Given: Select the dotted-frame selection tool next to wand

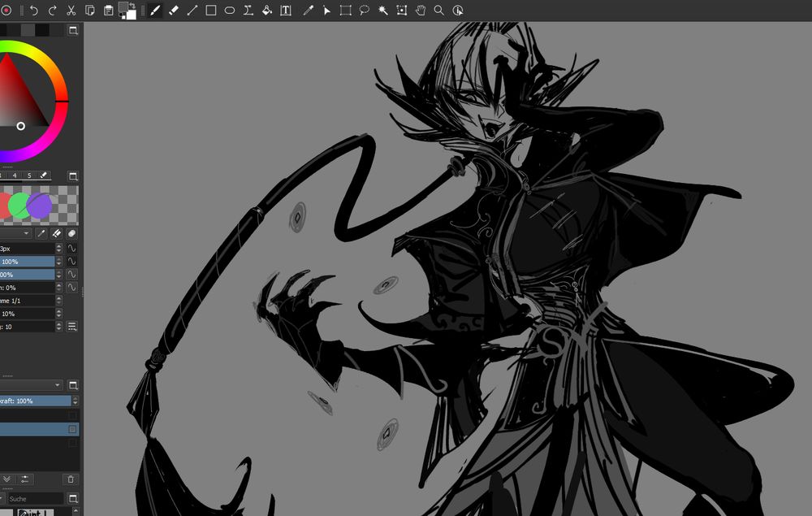Looking at the screenshot, I should pyautogui.click(x=401, y=11).
